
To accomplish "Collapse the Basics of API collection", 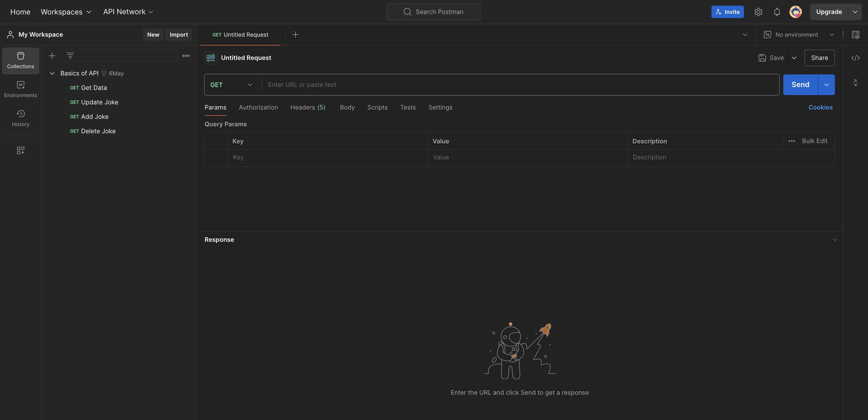I will (x=52, y=73).
